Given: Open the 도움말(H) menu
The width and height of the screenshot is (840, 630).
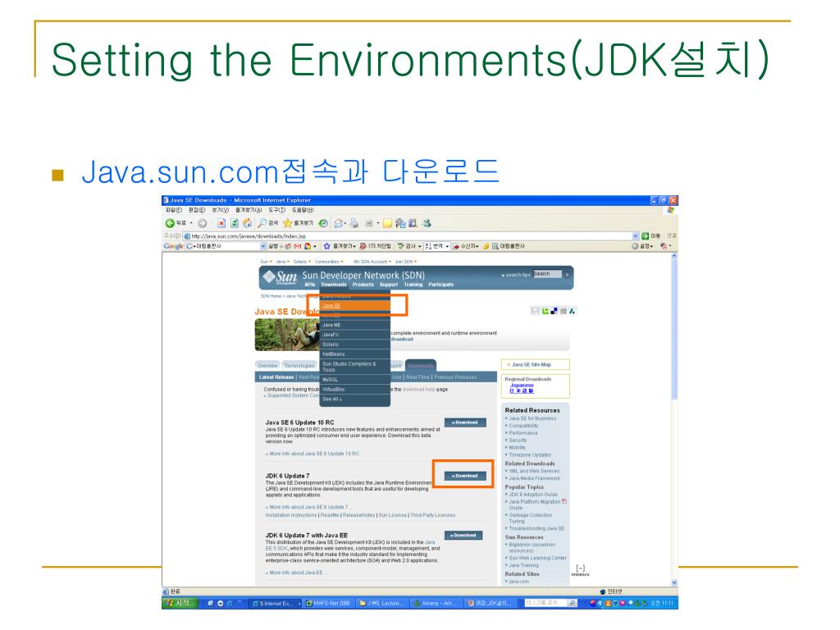Looking at the screenshot, I should click(303, 210).
